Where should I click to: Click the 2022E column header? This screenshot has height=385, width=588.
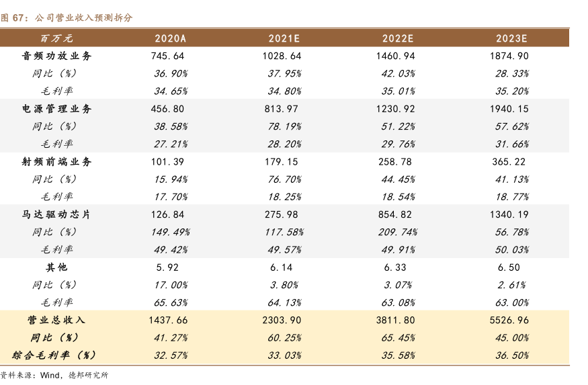[x=397, y=38]
